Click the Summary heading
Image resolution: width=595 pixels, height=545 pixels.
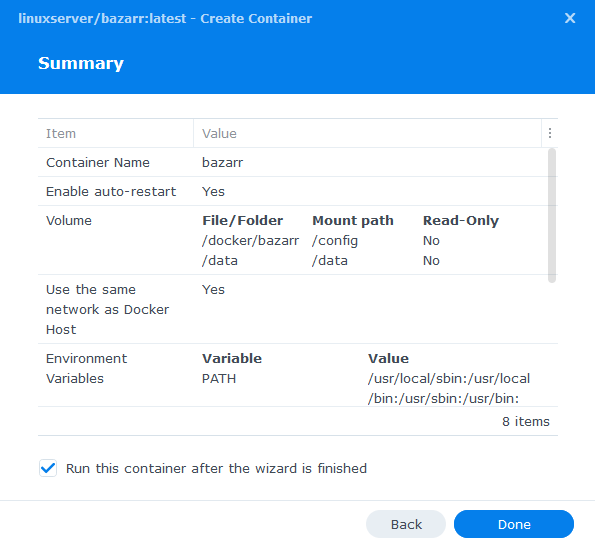[x=81, y=63]
